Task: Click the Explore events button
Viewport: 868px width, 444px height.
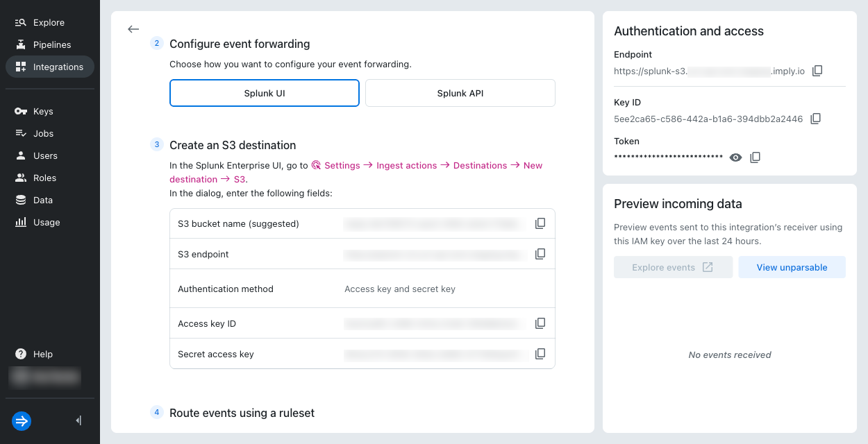Action: point(673,267)
